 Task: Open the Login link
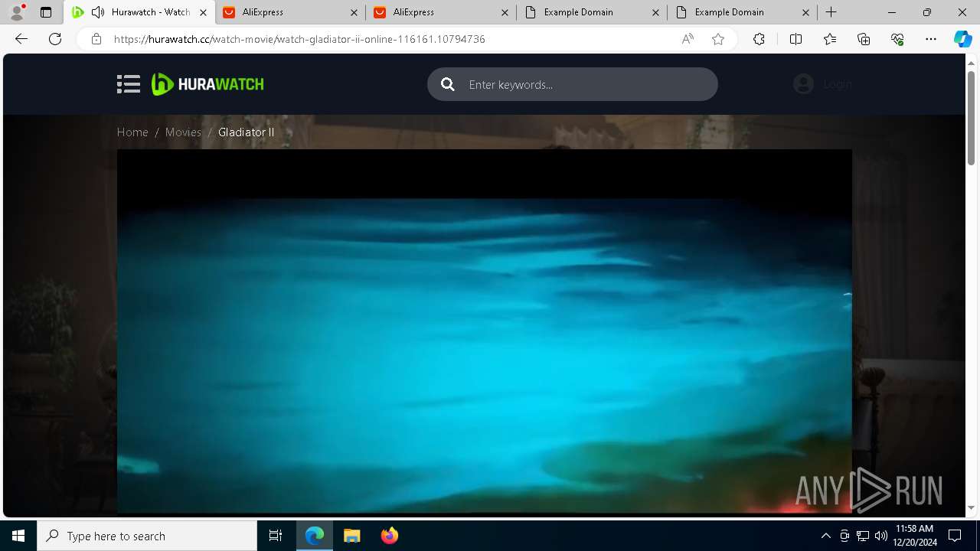point(838,84)
